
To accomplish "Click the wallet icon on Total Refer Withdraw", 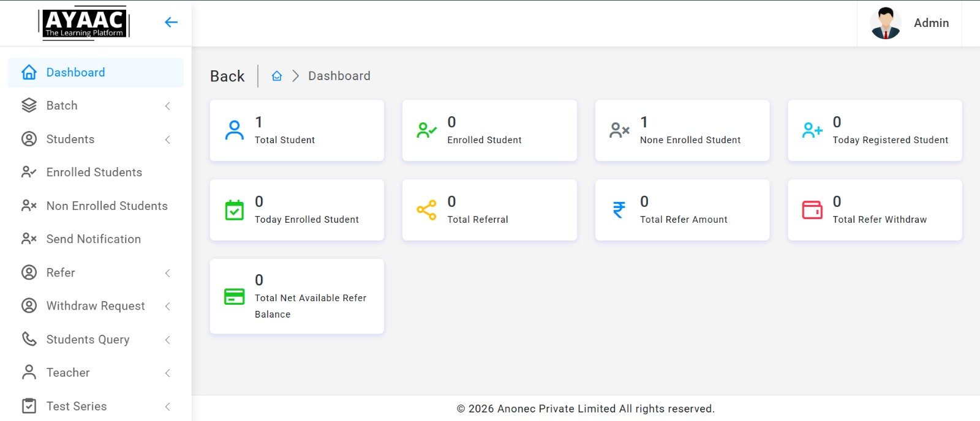I will (x=812, y=210).
